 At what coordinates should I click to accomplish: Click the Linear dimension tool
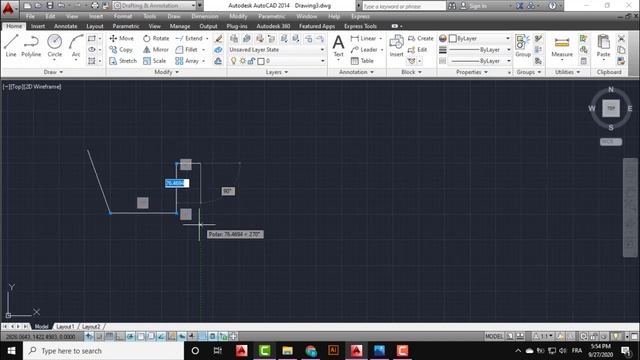coord(363,38)
